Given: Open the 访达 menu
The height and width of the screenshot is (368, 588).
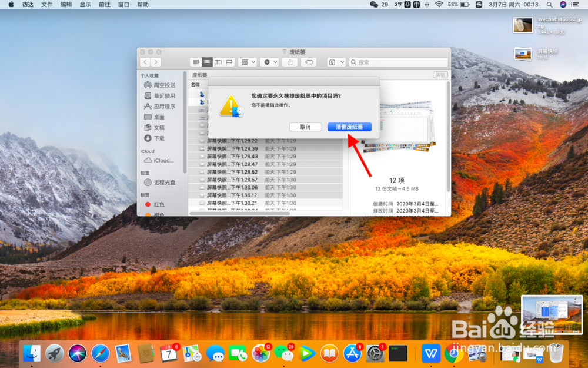Looking at the screenshot, I should tap(28, 5).
